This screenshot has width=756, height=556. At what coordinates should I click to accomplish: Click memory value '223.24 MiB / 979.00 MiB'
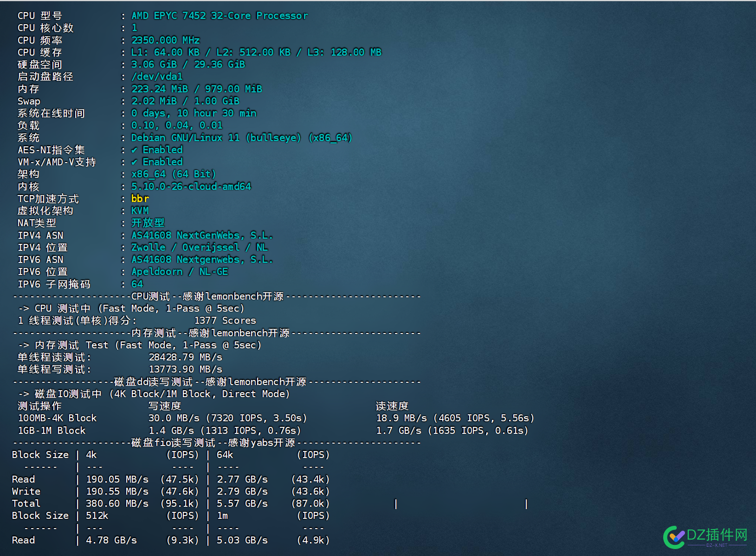click(x=197, y=89)
